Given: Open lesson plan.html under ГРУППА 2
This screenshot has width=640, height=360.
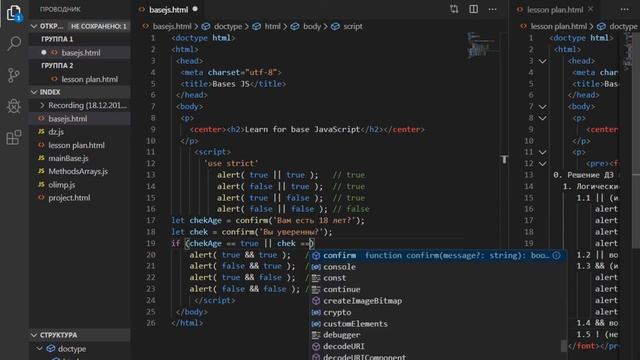Looking at the screenshot, I should [x=80, y=79].
